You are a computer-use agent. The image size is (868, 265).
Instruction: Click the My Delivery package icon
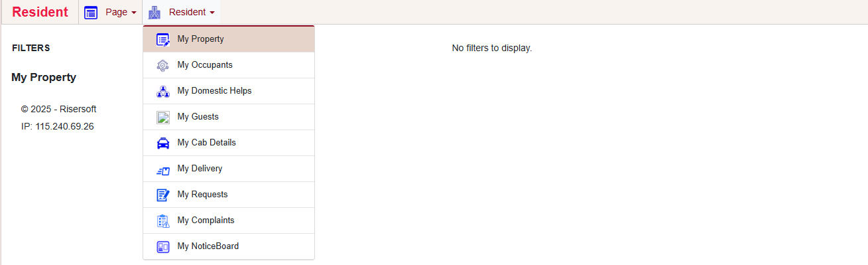163,169
